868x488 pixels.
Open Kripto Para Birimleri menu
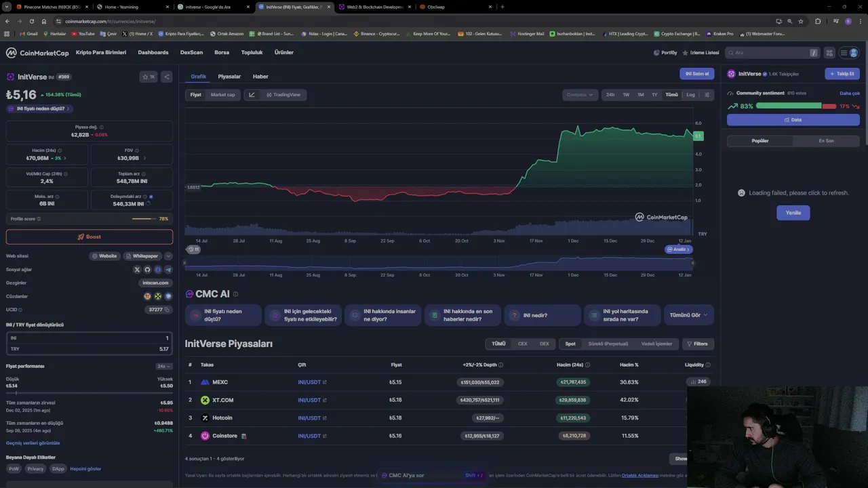101,53
